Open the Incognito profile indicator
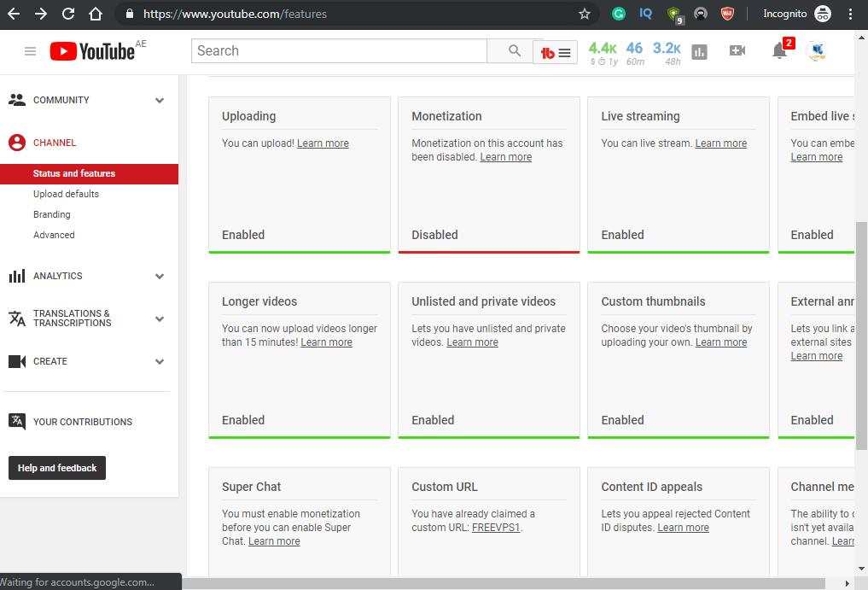The image size is (868, 590). (x=796, y=14)
